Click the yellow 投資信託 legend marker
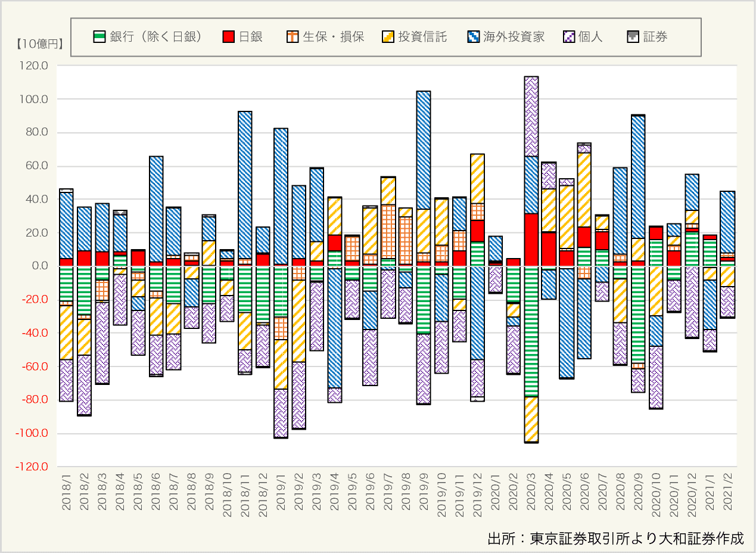This screenshot has width=756, height=553. point(388,37)
